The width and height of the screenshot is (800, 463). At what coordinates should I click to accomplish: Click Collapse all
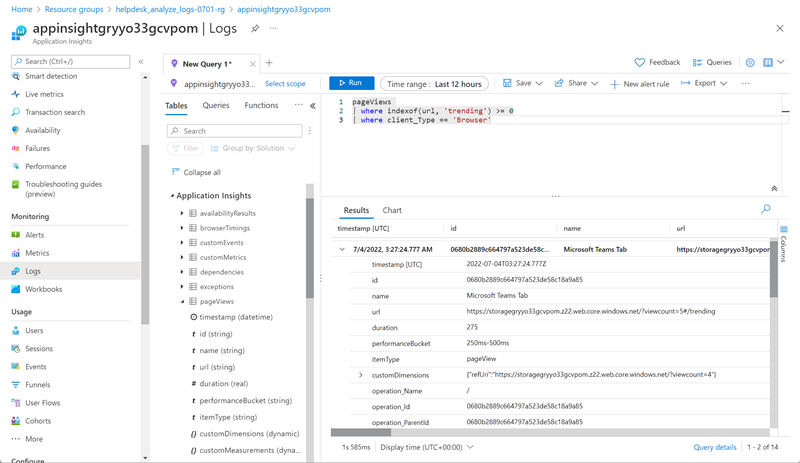tap(196, 173)
